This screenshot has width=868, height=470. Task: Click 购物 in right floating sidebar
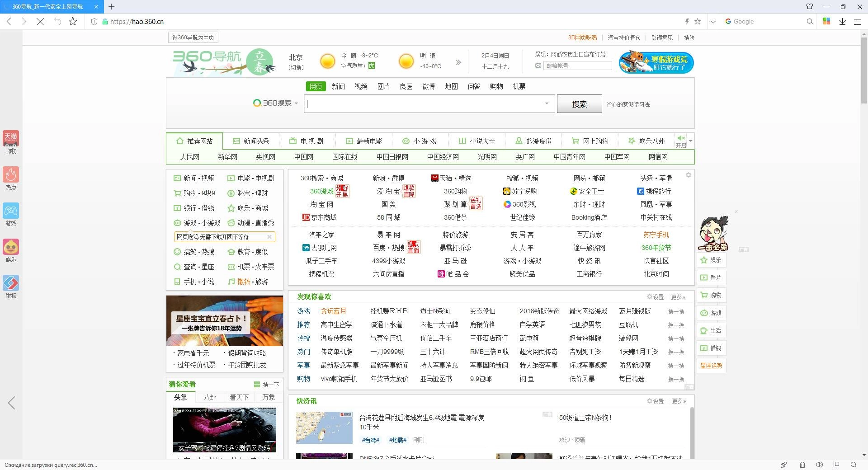click(711, 295)
